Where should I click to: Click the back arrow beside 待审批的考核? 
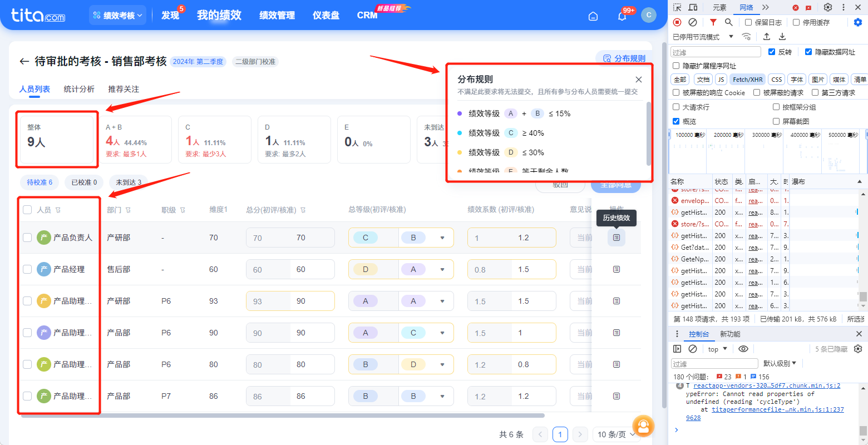pyautogui.click(x=24, y=61)
